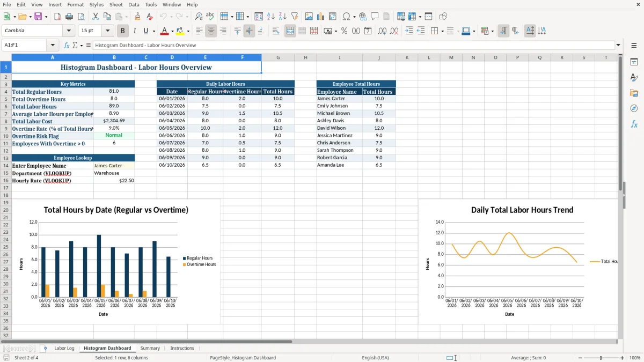Insert an image
Viewport: 644px width, 362px height.
pos(309,17)
